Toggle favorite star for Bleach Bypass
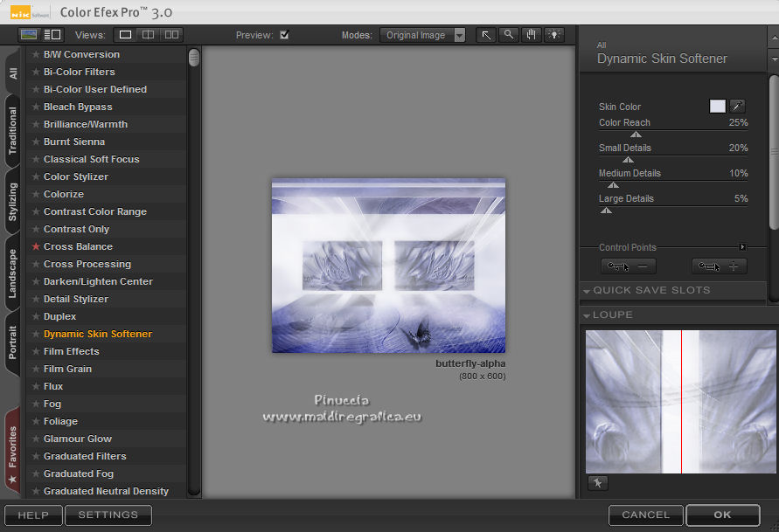 36,107
